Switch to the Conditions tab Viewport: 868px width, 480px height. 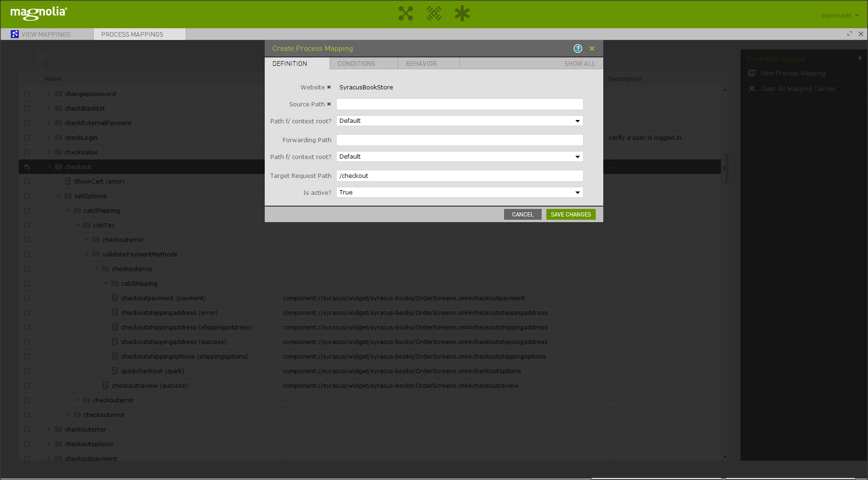click(356, 64)
